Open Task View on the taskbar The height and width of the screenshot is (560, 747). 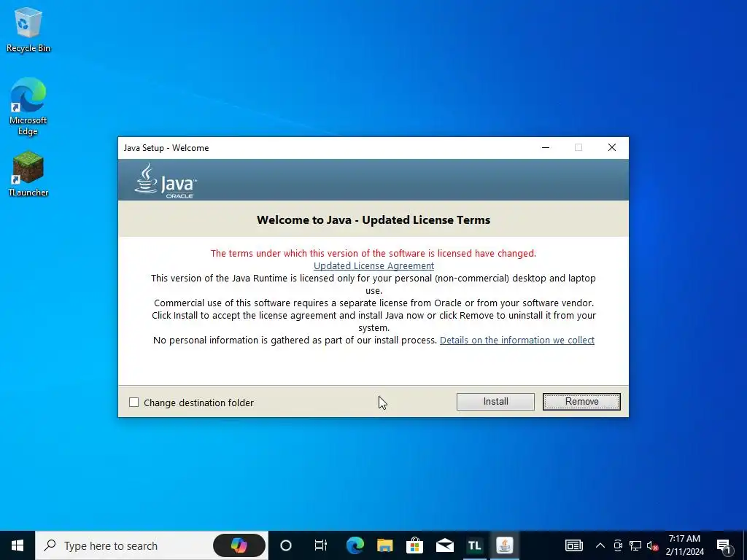tap(321, 545)
